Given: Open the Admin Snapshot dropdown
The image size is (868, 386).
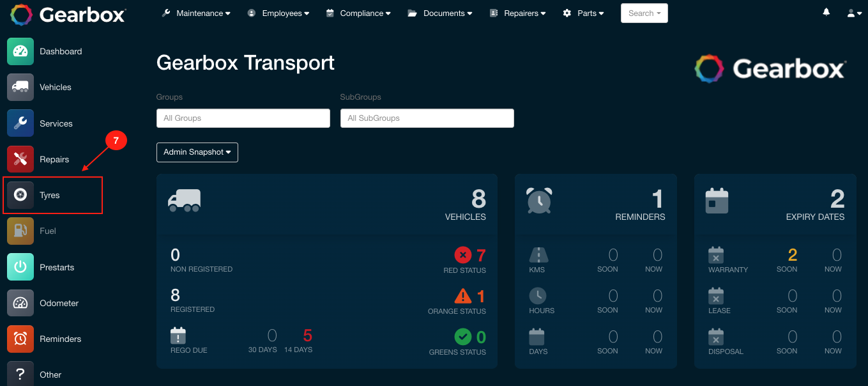Looking at the screenshot, I should [x=197, y=152].
